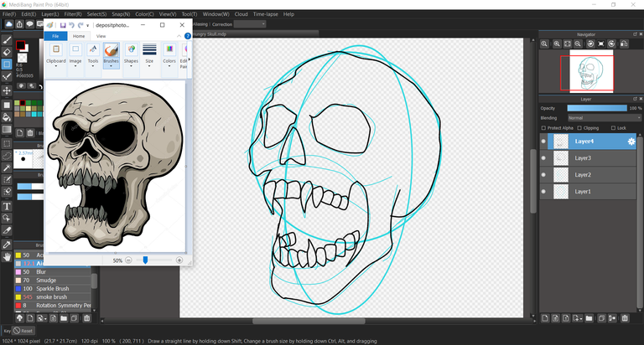Select the Brush tool in MediBang toolbar

tap(7, 40)
